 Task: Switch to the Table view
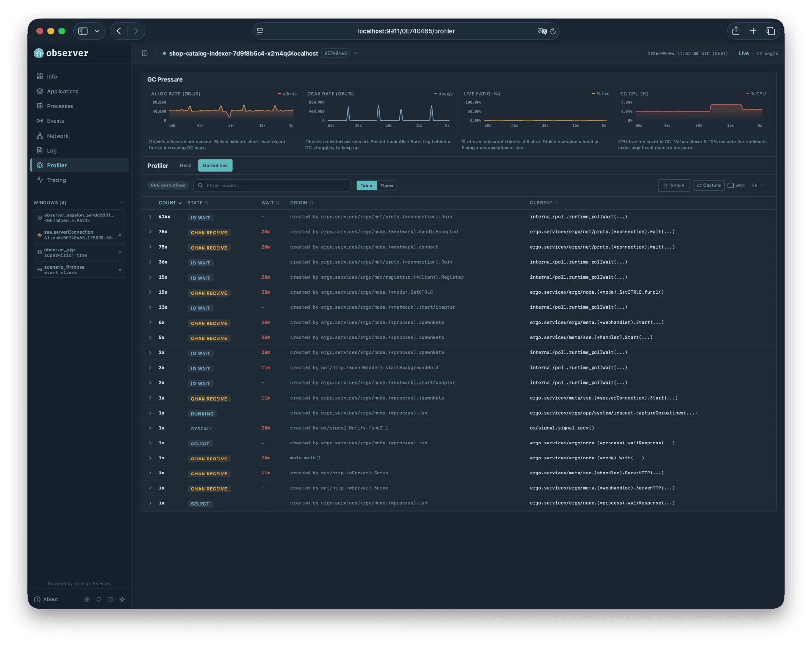(x=366, y=186)
